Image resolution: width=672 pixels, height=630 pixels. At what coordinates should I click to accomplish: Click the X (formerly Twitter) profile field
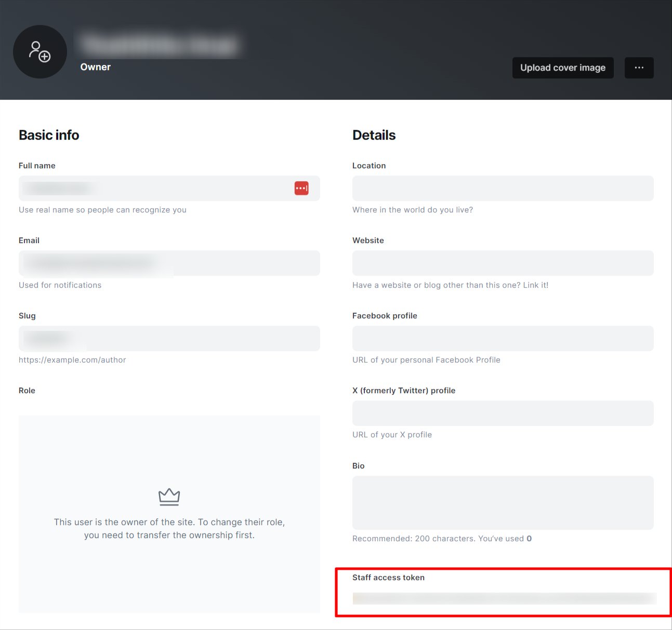pos(503,413)
